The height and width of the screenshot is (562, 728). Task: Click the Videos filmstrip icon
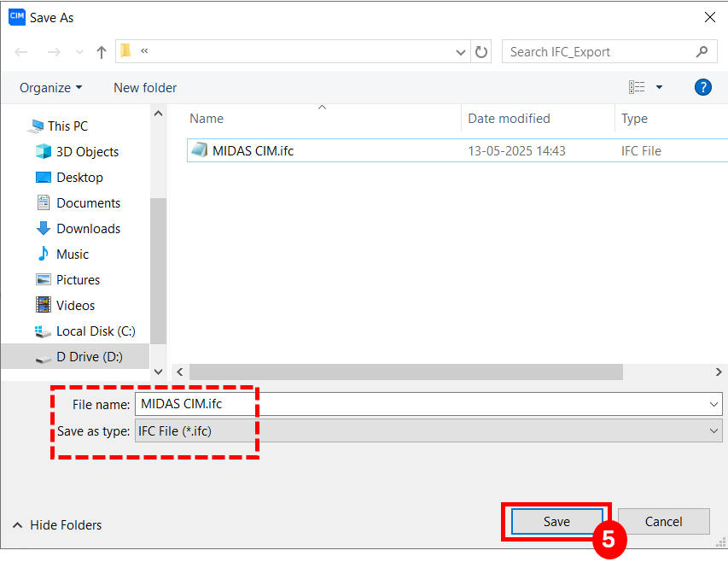coord(44,305)
